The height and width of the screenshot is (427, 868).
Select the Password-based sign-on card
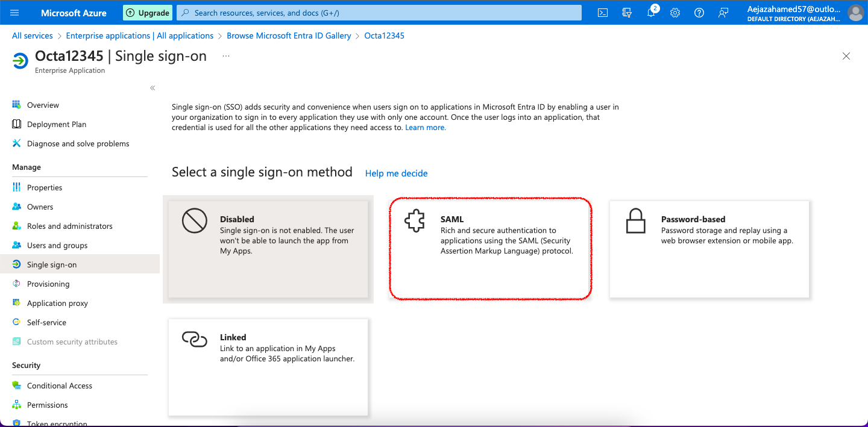coord(709,249)
